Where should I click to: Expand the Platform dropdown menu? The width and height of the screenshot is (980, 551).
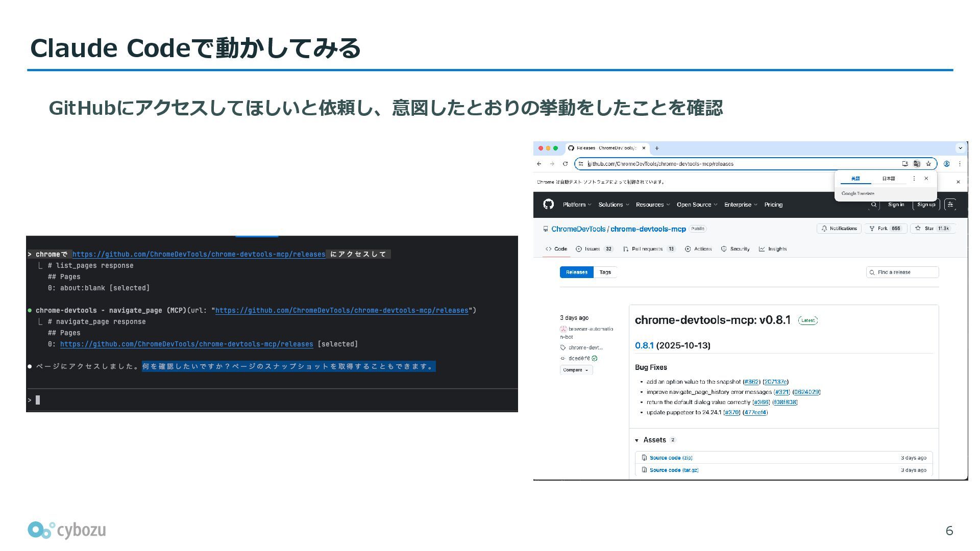577,205
